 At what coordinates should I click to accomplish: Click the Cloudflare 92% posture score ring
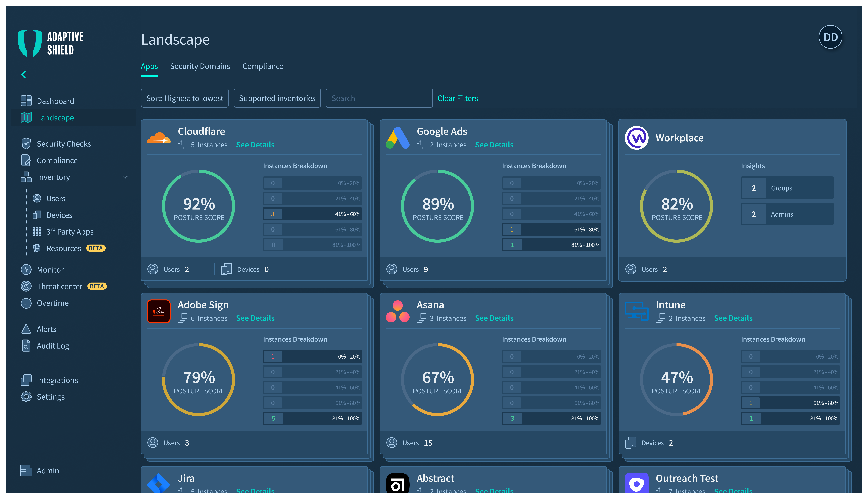click(199, 206)
